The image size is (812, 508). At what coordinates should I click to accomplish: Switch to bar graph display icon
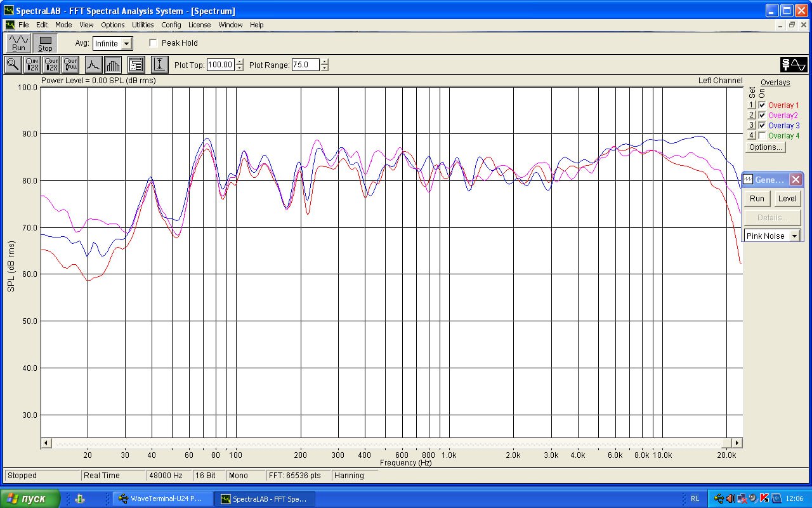coord(113,64)
